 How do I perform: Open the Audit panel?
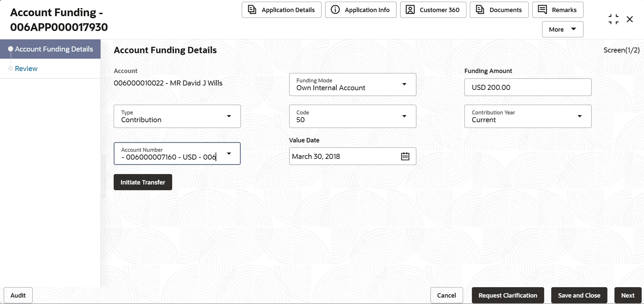coord(18,295)
